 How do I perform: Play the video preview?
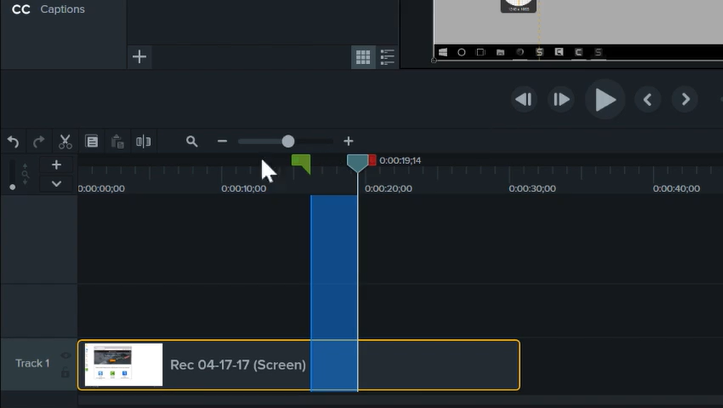pyautogui.click(x=605, y=99)
